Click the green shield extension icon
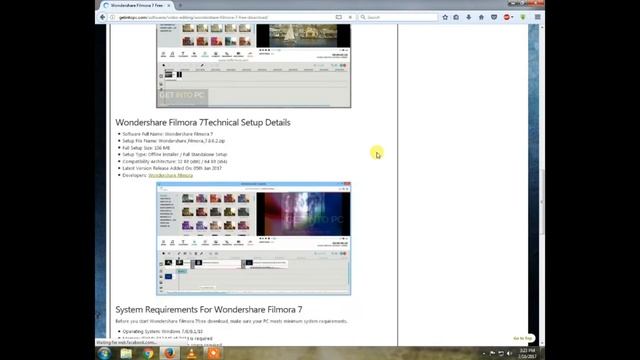Viewport: 640px width, 360px height. [523, 17]
